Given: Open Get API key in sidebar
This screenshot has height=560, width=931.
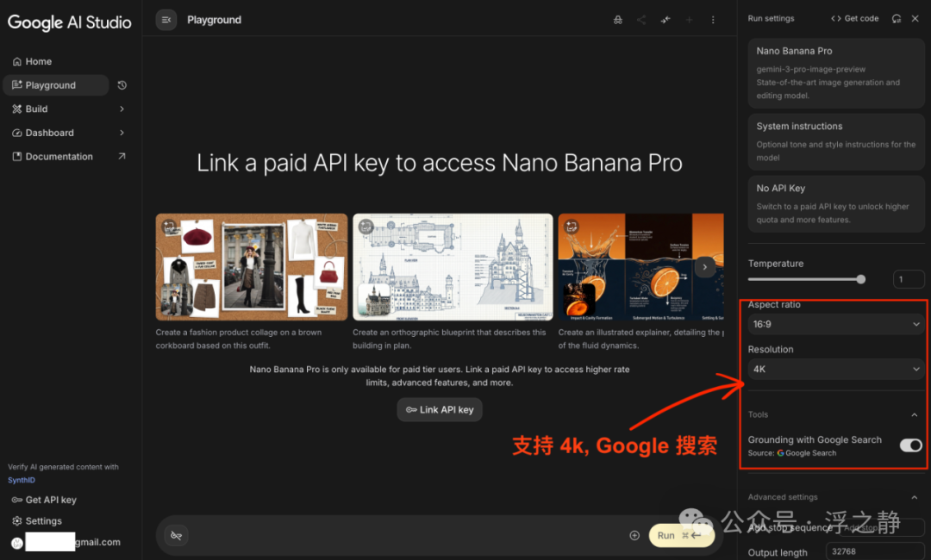Looking at the screenshot, I should tap(45, 500).
